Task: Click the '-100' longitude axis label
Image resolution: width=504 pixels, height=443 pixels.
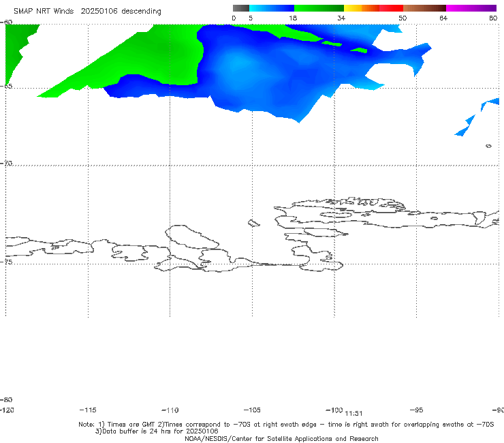Action: (x=334, y=410)
